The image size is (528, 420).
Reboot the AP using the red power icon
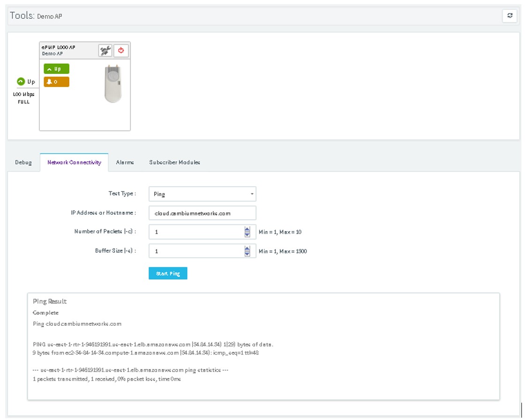coord(121,51)
